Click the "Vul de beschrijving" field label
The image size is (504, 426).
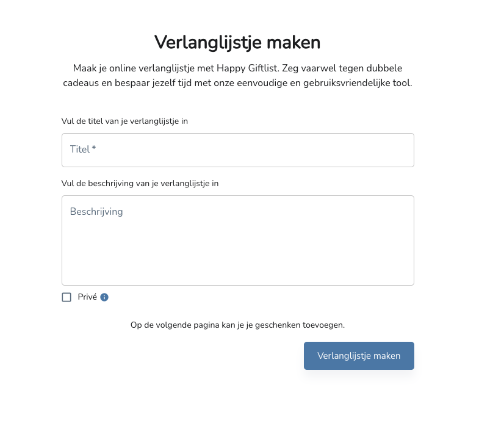[140, 183]
